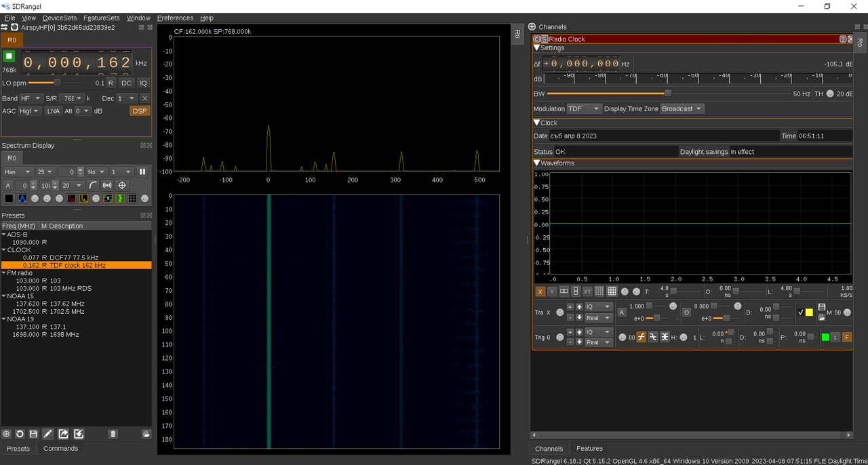The image size is (868, 465).
Task: Delete preset with trash icon
Action: point(113,434)
